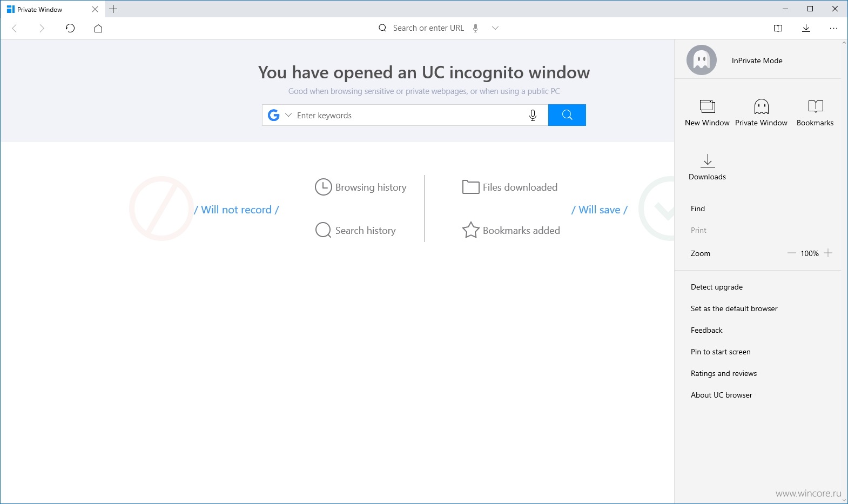Click the Zoom label in menu
Viewport: 848px width, 504px height.
click(x=701, y=253)
